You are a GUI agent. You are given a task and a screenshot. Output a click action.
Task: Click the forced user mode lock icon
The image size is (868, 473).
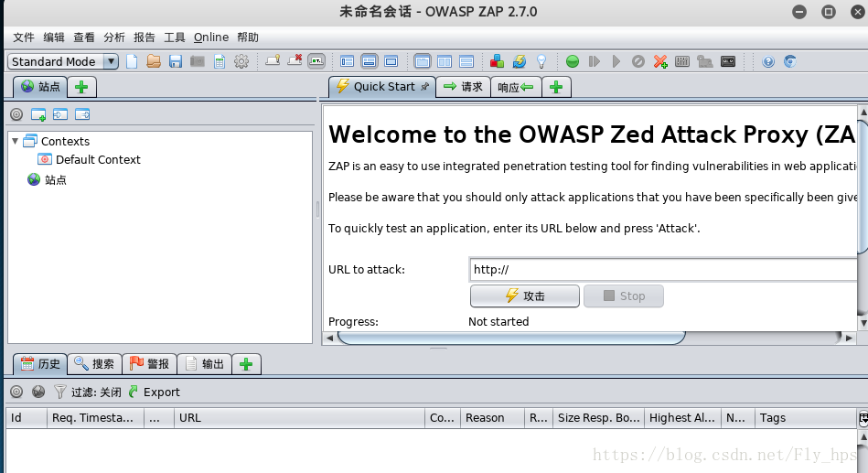point(704,61)
